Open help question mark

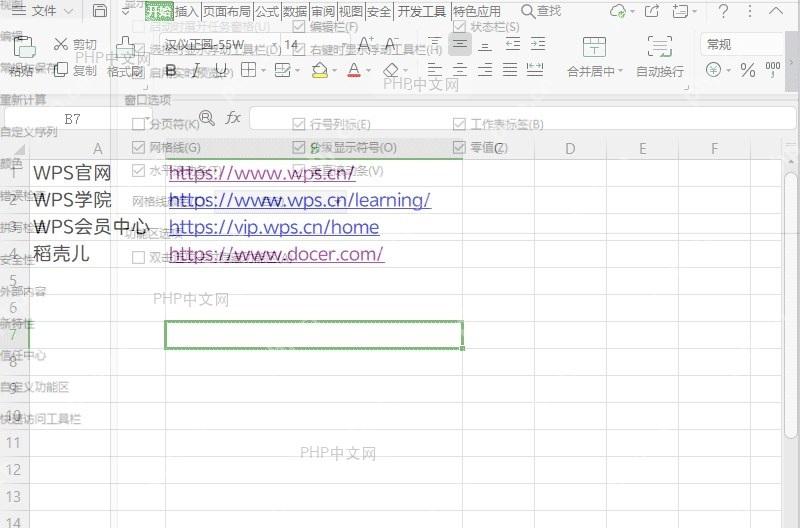(x=723, y=11)
